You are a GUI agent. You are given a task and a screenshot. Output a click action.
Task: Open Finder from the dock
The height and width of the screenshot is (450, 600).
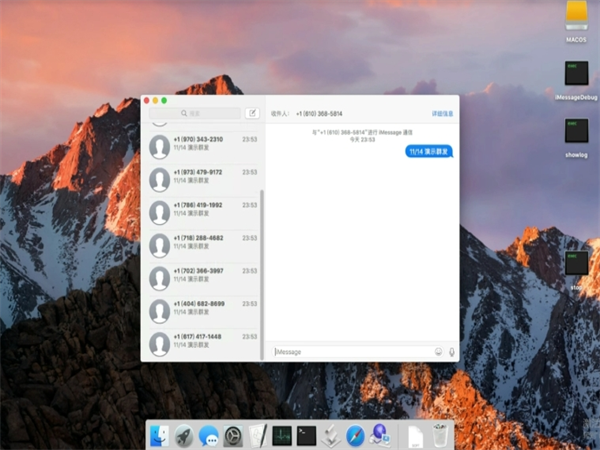click(x=159, y=436)
